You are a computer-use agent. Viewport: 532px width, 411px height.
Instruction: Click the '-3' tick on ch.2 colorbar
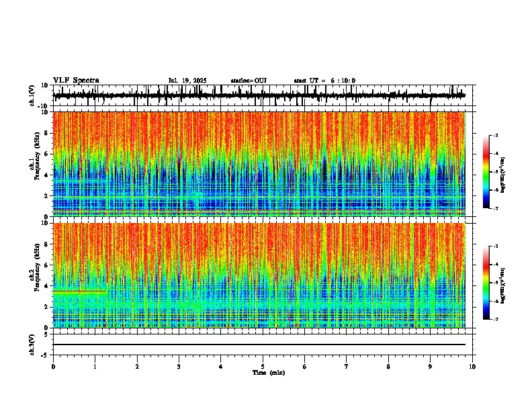click(496, 246)
